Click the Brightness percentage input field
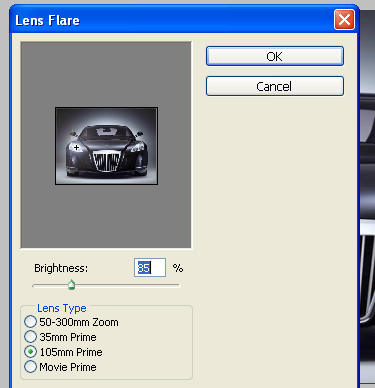 [x=150, y=268]
